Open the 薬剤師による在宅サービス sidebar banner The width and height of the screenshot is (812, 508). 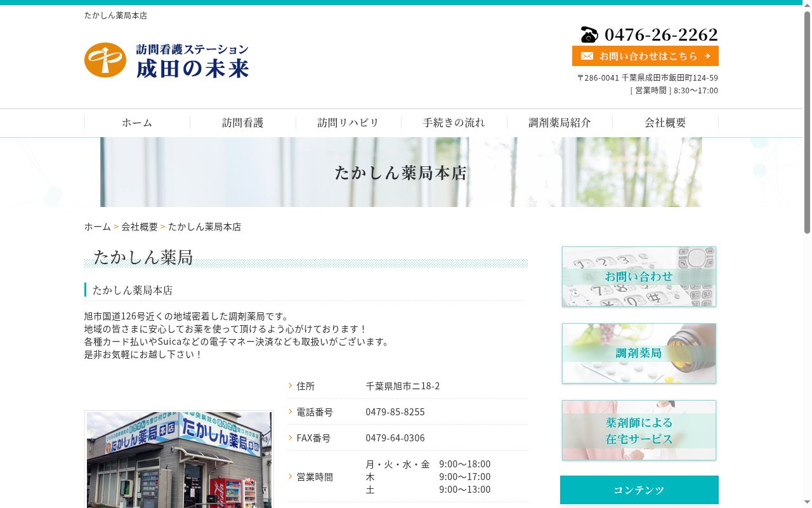pyautogui.click(x=639, y=431)
